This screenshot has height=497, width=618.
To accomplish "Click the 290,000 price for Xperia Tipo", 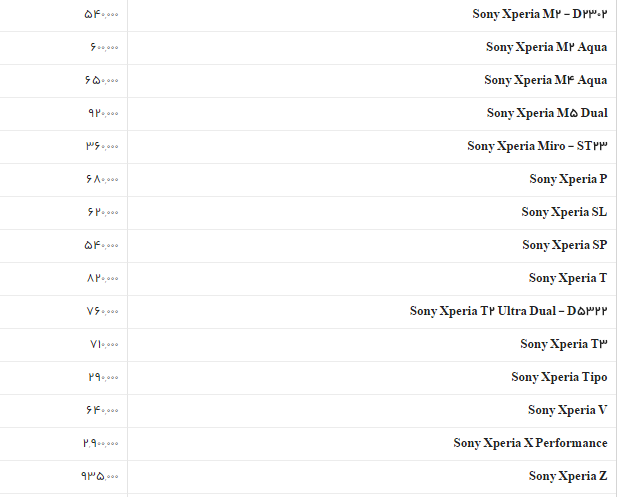I will coord(103,377).
